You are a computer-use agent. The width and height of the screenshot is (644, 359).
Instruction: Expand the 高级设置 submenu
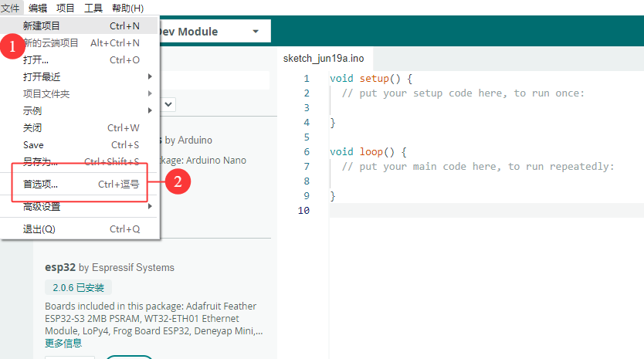point(42,206)
